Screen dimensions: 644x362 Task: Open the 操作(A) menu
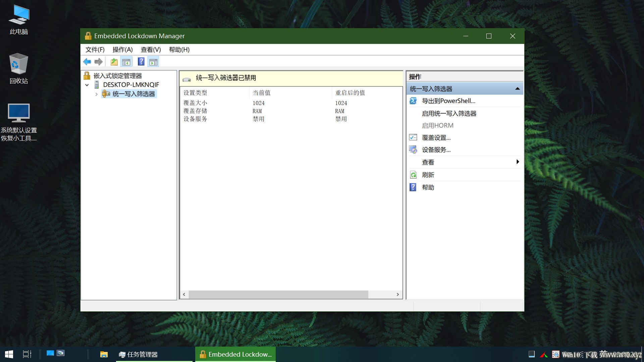coord(122,50)
